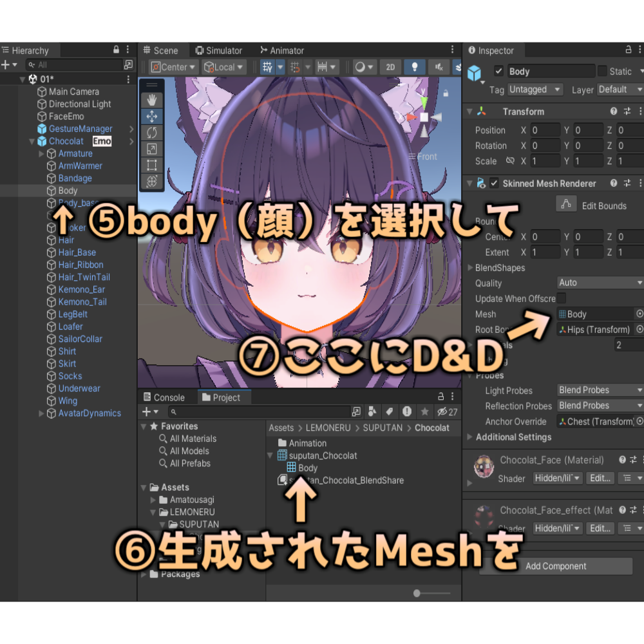Image resolution: width=644 pixels, height=644 pixels.
Task: Open the grid visibility options
Action: click(280, 67)
